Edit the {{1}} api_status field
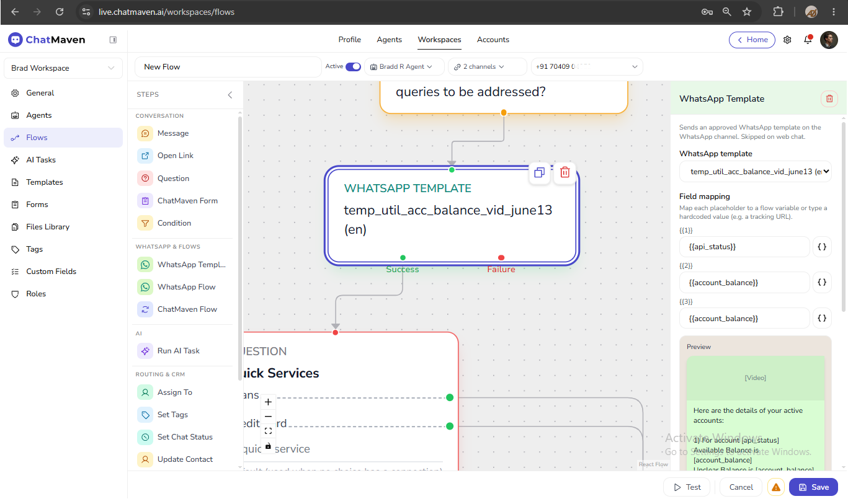 (744, 247)
